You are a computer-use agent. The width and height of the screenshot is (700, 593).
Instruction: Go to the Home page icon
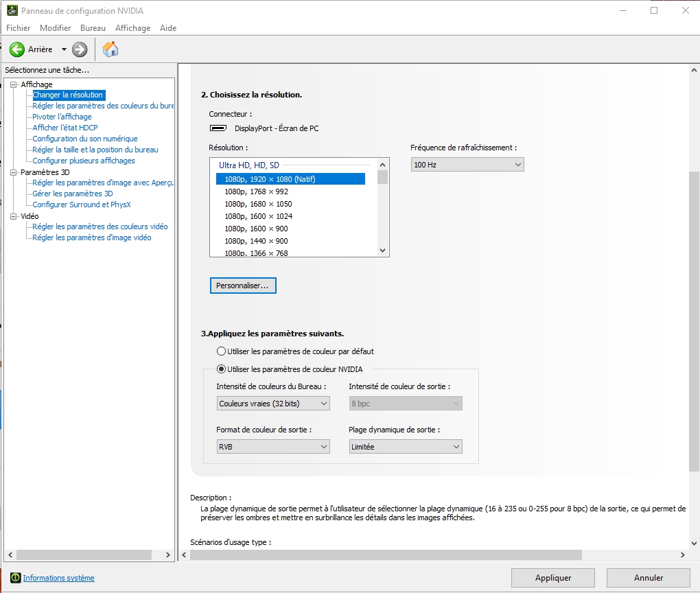110,49
